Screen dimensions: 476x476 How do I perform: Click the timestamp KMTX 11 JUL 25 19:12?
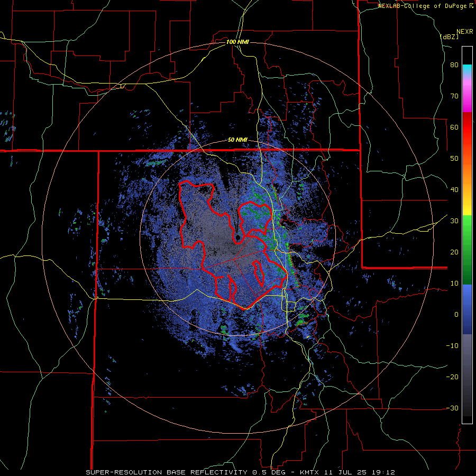click(x=347, y=472)
